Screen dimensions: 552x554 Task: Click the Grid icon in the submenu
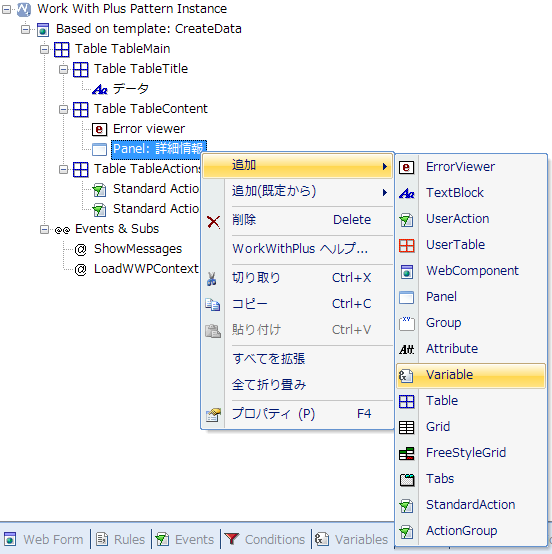[406, 427]
